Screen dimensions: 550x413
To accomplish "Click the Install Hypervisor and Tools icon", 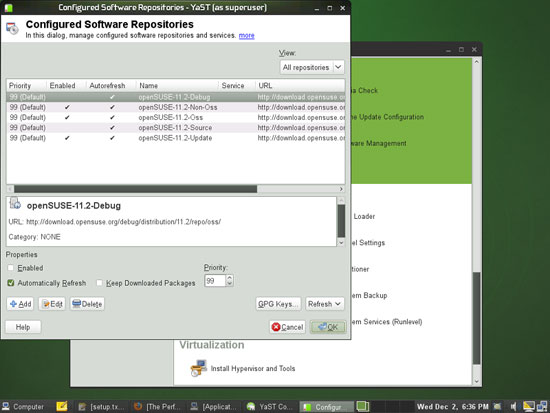I will tap(199, 368).
